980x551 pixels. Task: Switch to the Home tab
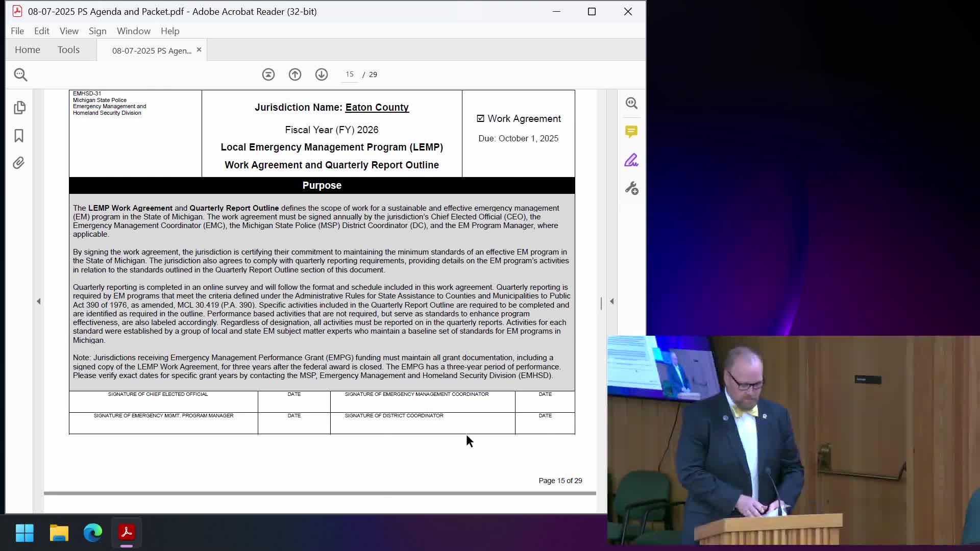tap(28, 50)
